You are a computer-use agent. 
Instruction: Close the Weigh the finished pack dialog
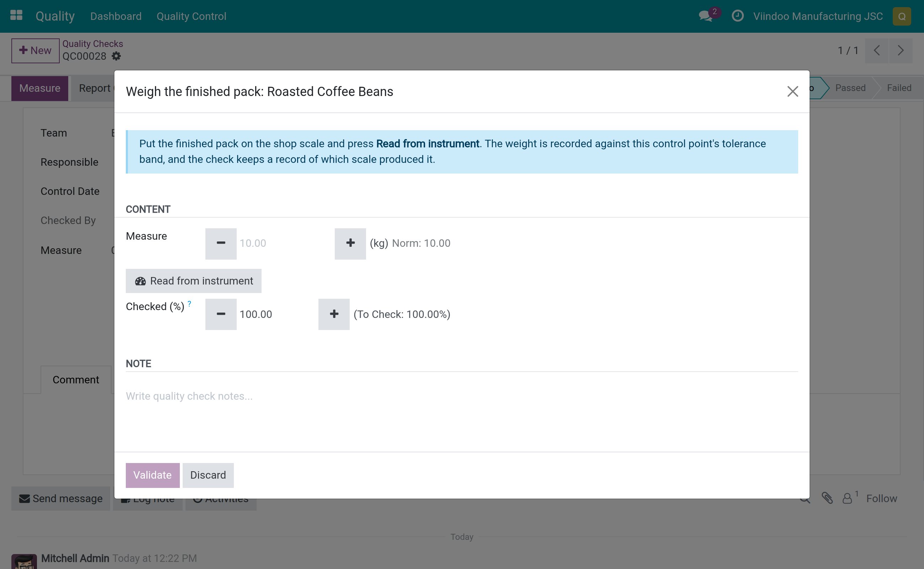(793, 91)
